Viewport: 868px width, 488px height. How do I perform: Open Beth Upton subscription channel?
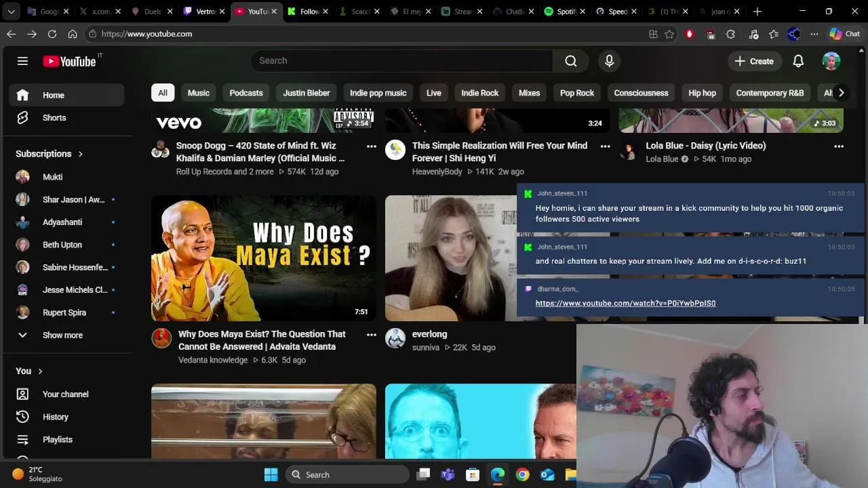point(66,245)
